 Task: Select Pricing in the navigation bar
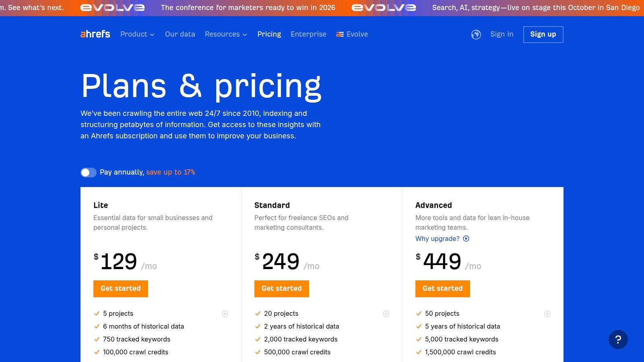click(x=269, y=34)
